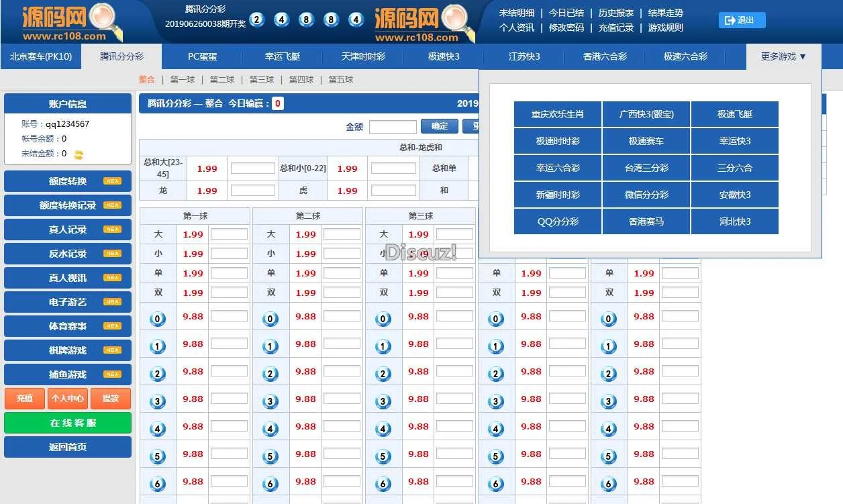The width and height of the screenshot is (843, 504).
Task: Choose 香港赛马 from the games list
Action: pos(646,221)
